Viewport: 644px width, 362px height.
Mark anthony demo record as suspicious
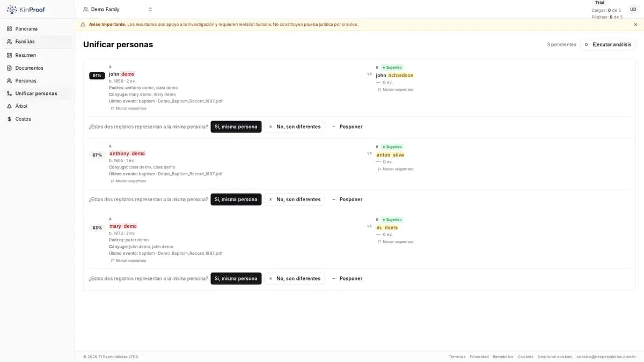[x=128, y=181]
